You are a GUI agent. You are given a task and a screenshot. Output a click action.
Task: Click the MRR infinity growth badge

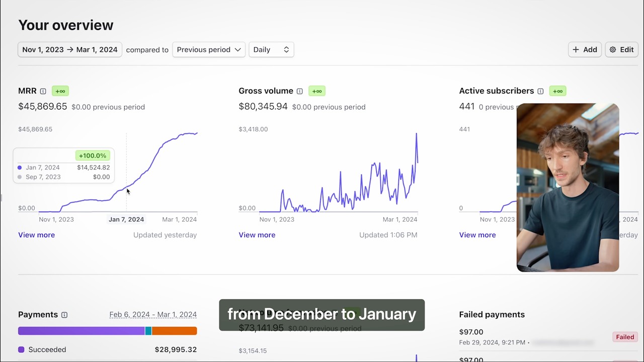[x=60, y=91]
